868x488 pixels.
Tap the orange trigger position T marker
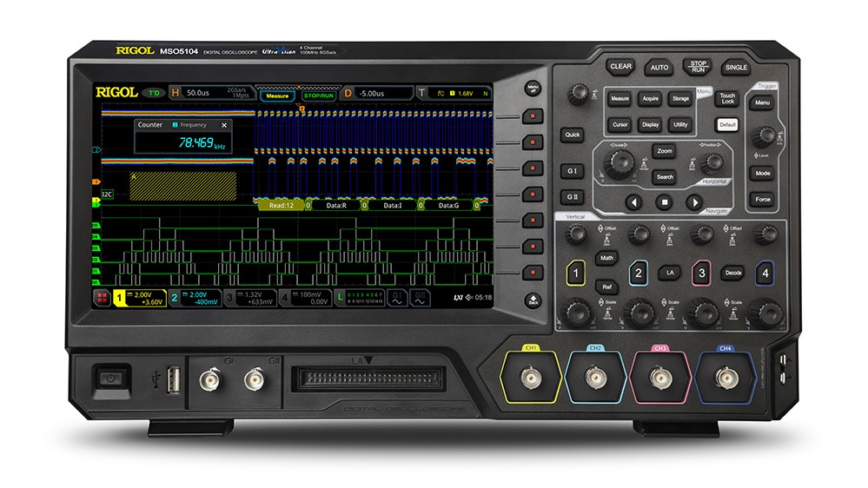coord(301,109)
